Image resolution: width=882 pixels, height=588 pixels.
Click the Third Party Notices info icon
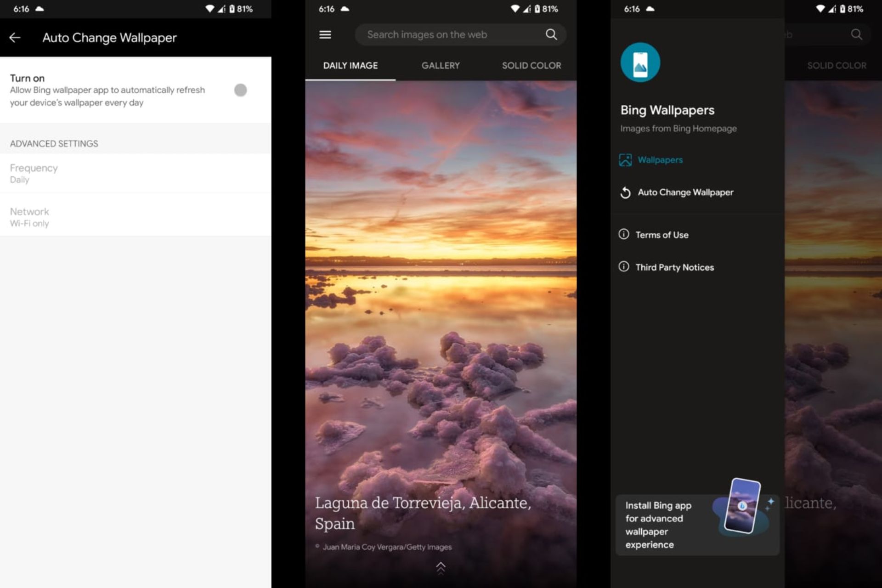625,267
